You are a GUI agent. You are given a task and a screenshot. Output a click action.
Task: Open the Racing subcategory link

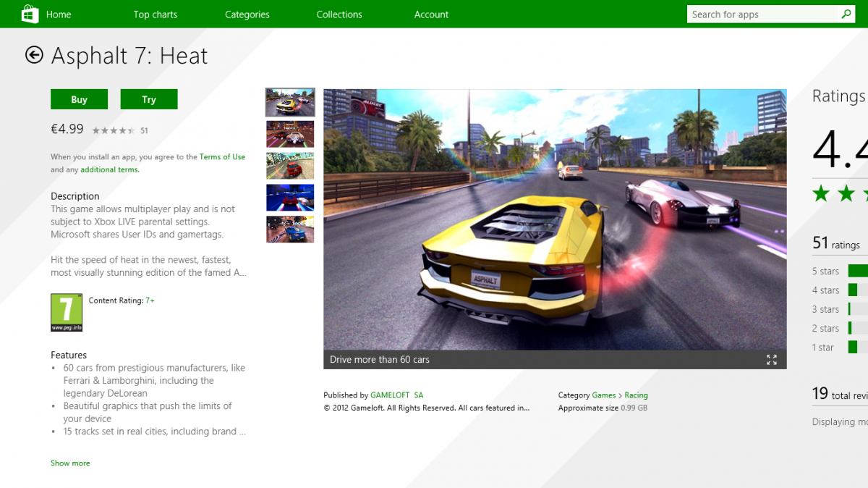tap(637, 395)
